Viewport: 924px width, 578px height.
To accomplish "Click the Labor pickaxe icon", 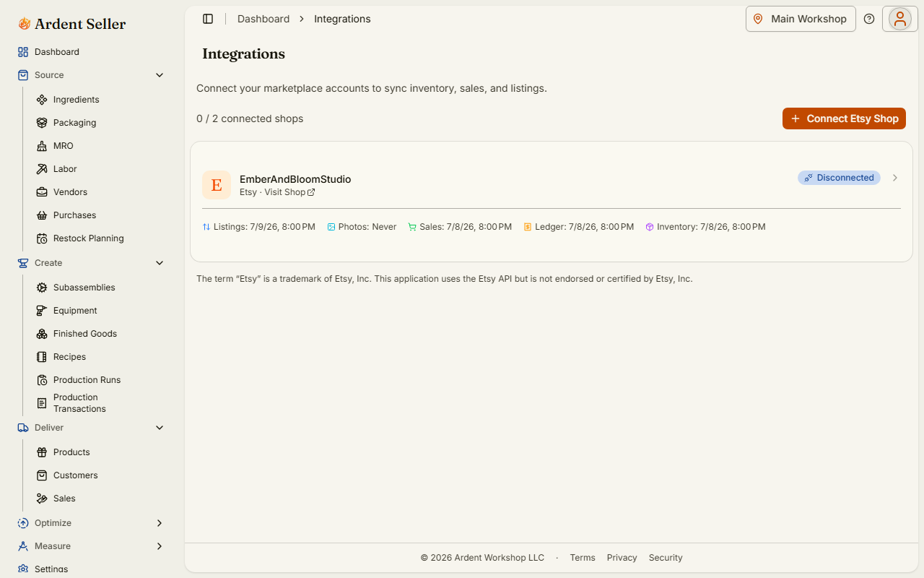I will 42,169.
